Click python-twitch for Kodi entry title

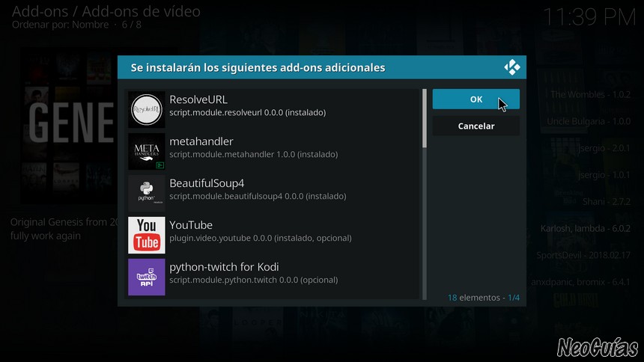coord(224,267)
